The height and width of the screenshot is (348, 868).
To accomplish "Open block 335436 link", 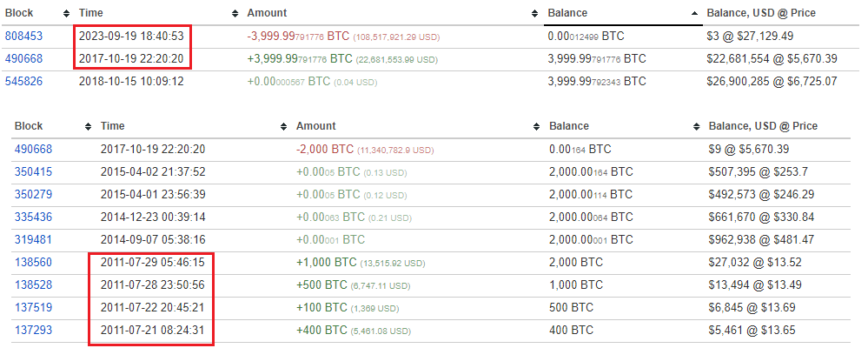I will pyautogui.click(x=33, y=216).
